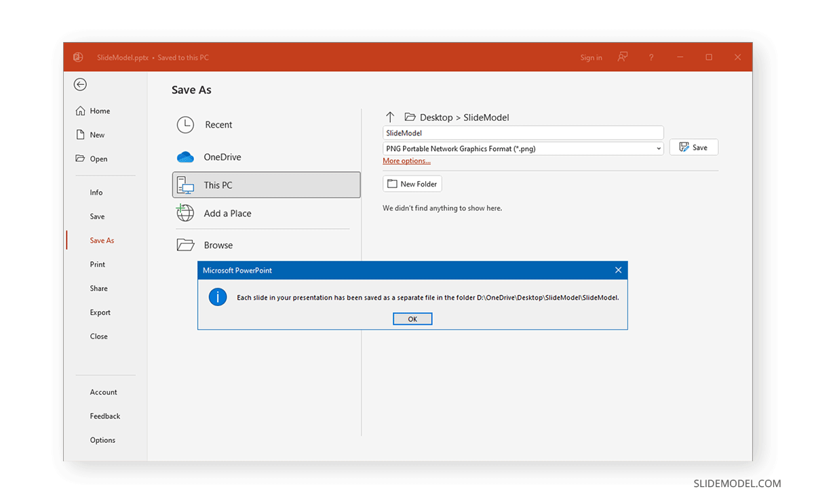Click OK in the PowerPoint dialog

click(412, 319)
